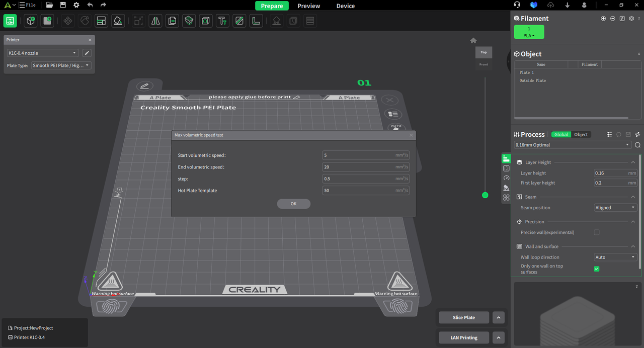Click the Slice Plate button
The width and height of the screenshot is (644, 348).
[463, 317]
